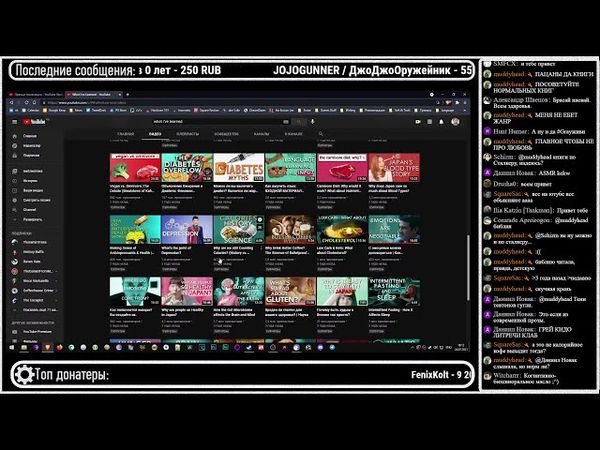Add Calories video to Watch later
The image size is (600, 450).
pos(259,220)
